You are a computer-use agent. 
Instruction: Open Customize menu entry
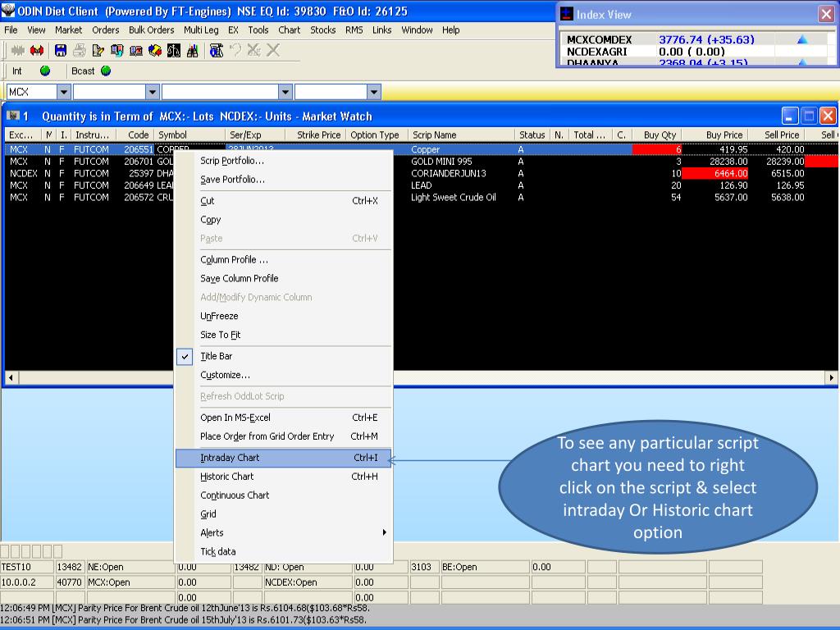point(284,375)
